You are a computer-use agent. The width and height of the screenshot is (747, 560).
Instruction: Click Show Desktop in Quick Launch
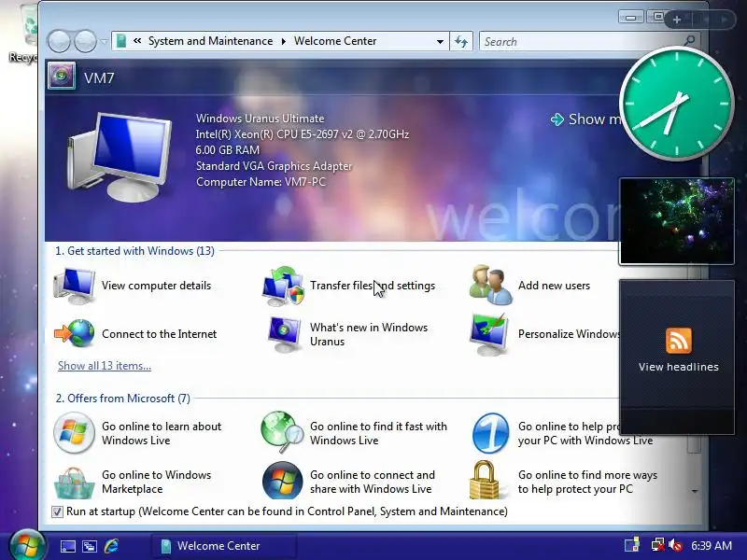point(67,546)
